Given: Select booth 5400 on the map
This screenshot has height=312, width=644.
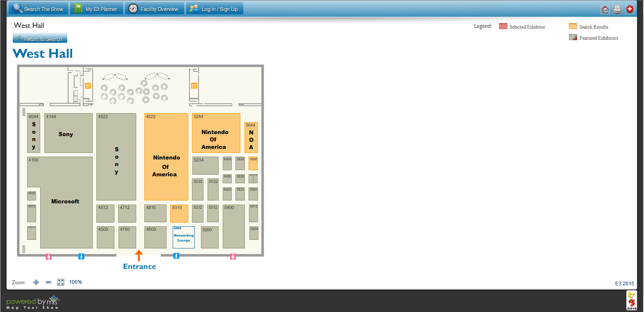Looking at the screenshot, I should pos(233,227).
